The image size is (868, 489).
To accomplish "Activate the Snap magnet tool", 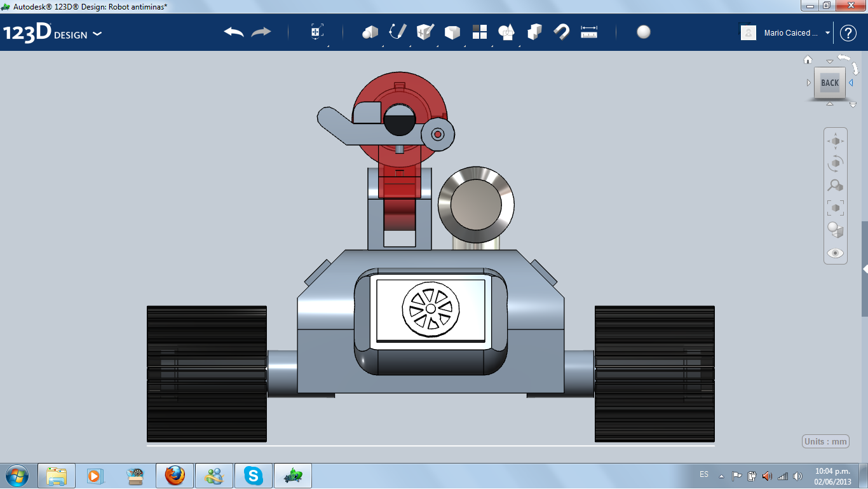I will coord(562,32).
